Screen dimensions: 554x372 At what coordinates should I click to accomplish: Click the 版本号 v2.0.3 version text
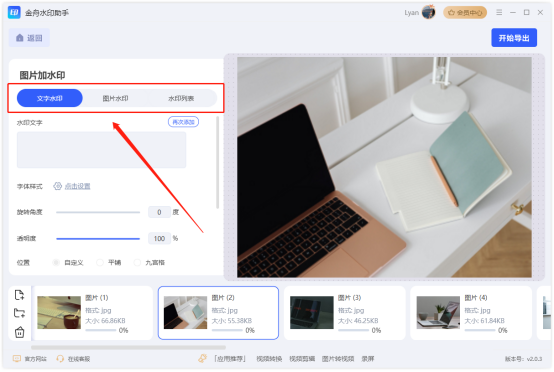click(x=523, y=359)
